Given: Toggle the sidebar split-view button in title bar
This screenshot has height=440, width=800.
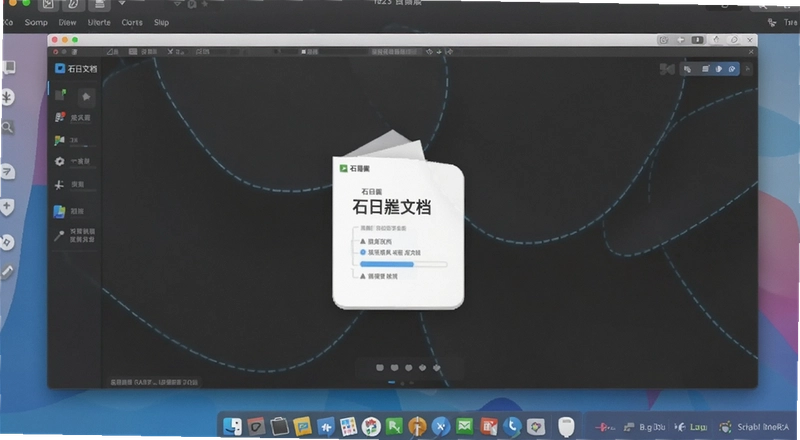Looking at the screenshot, I should (x=697, y=40).
